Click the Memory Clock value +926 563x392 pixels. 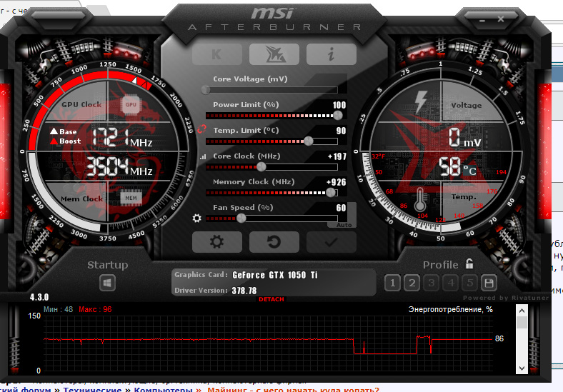pyautogui.click(x=336, y=182)
